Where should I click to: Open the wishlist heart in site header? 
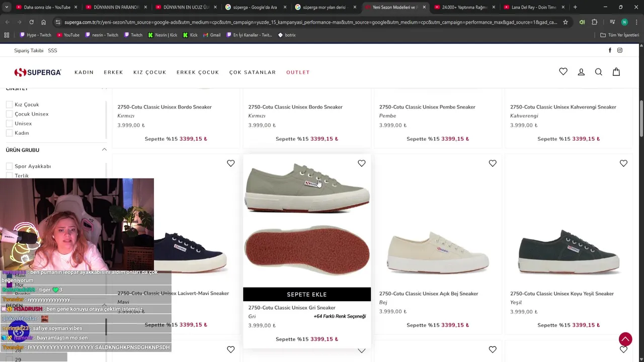(563, 72)
